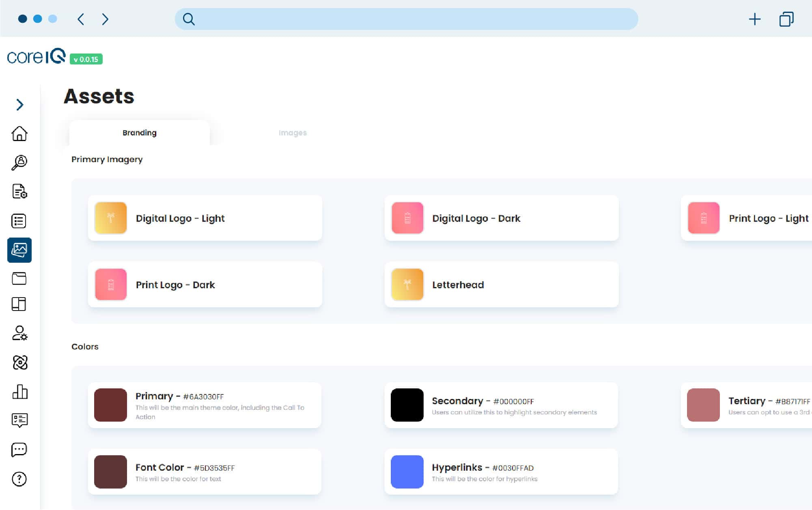Open the folder icon in the sidebar

19,279
